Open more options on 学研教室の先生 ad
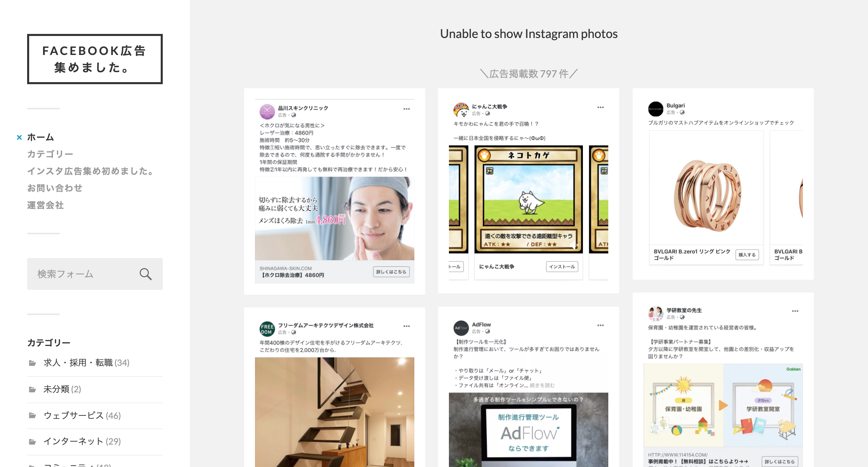Screen dimensions: 868x467 pos(795,311)
